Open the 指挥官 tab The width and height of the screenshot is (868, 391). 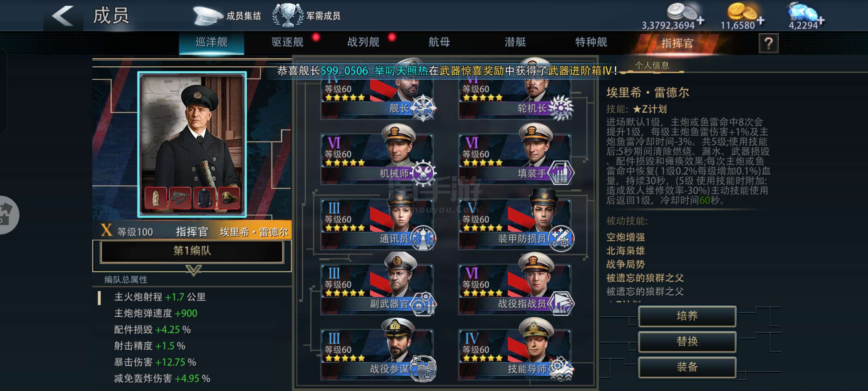(x=677, y=43)
